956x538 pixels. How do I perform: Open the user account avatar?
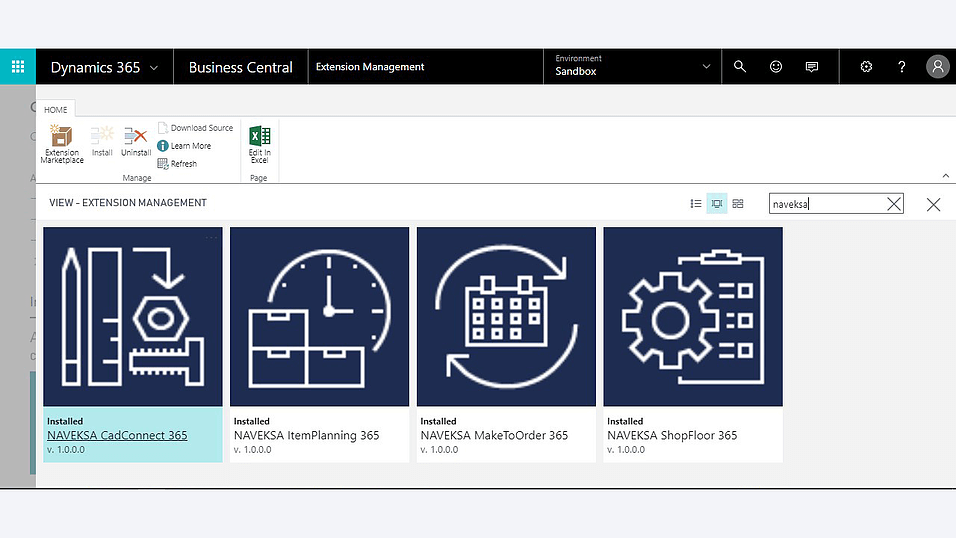tap(938, 66)
